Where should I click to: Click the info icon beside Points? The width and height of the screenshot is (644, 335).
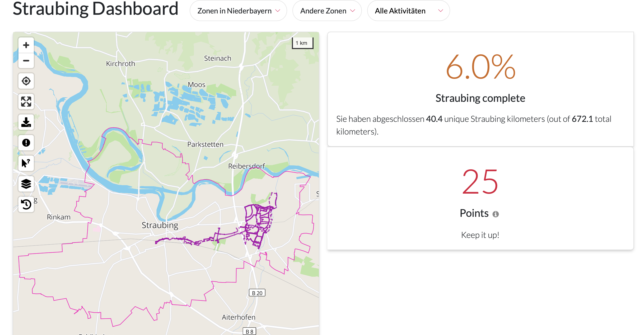click(x=496, y=214)
